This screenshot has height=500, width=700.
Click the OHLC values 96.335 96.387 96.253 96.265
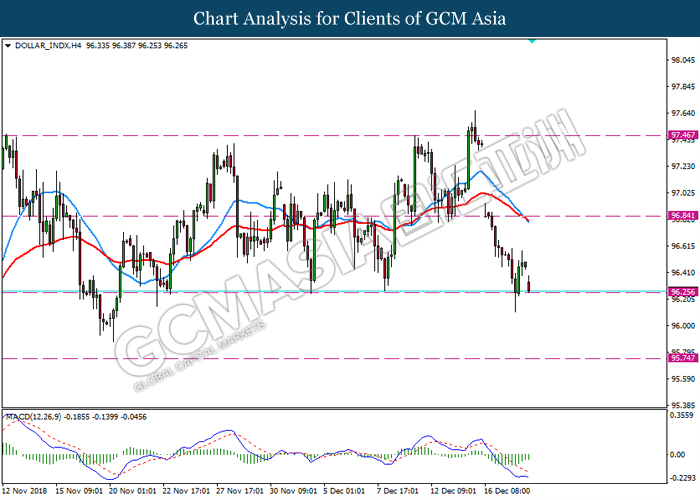coord(137,46)
